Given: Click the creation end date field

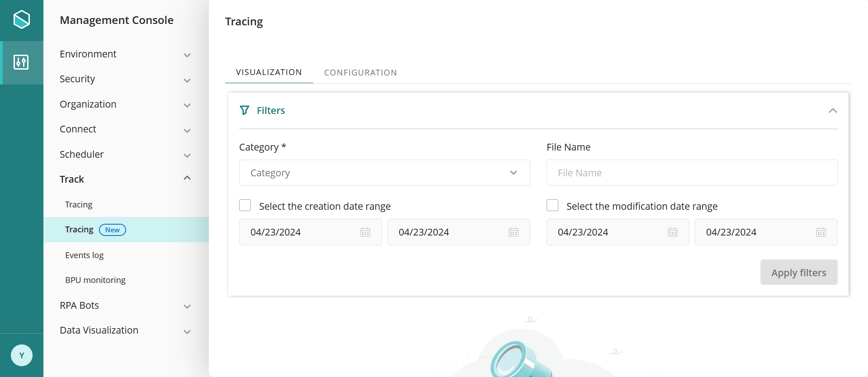Looking at the screenshot, I should click(458, 232).
